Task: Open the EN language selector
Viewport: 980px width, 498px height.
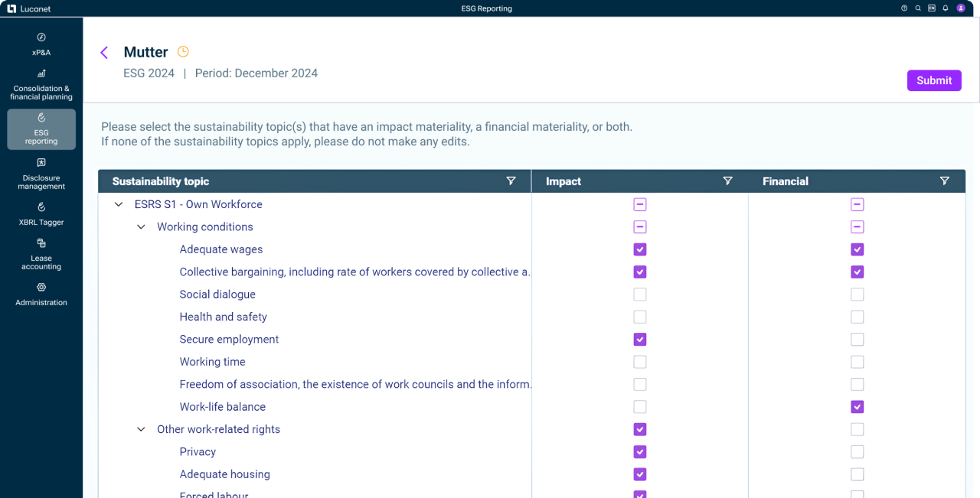Action: [x=932, y=8]
